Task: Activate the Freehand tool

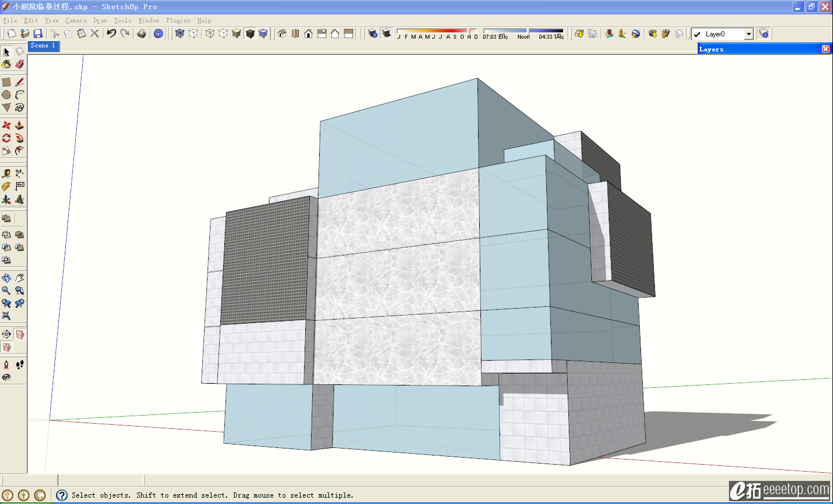Action: click(20, 108)
